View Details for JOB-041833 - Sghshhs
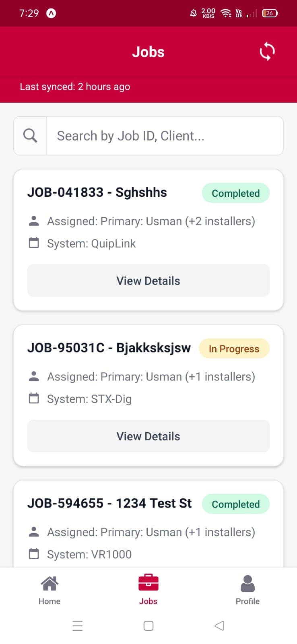 (x=148, y=281)
